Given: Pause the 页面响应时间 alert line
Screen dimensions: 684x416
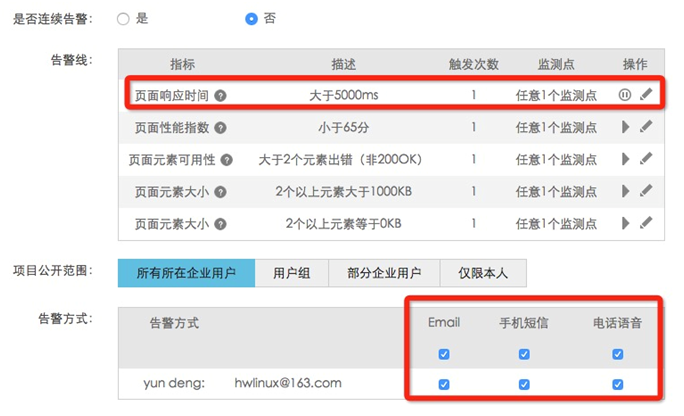Looking at the screenshot, I should coord(625,96).
